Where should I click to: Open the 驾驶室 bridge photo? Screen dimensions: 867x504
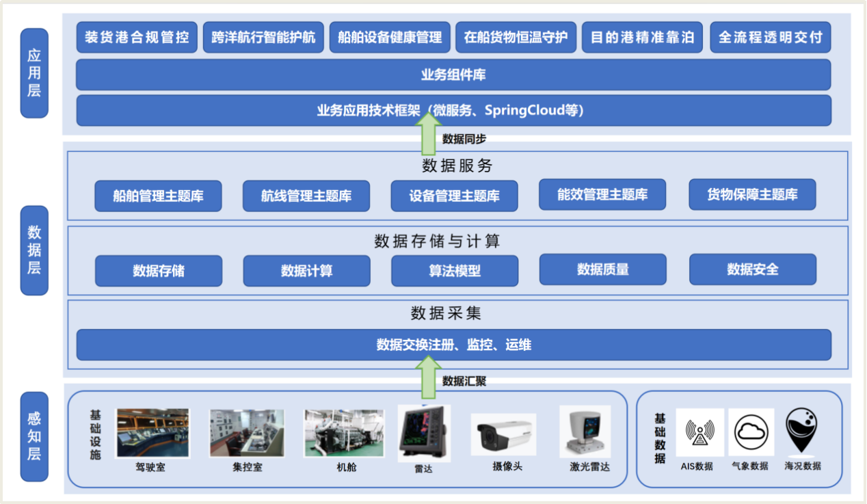pos(152,433)
